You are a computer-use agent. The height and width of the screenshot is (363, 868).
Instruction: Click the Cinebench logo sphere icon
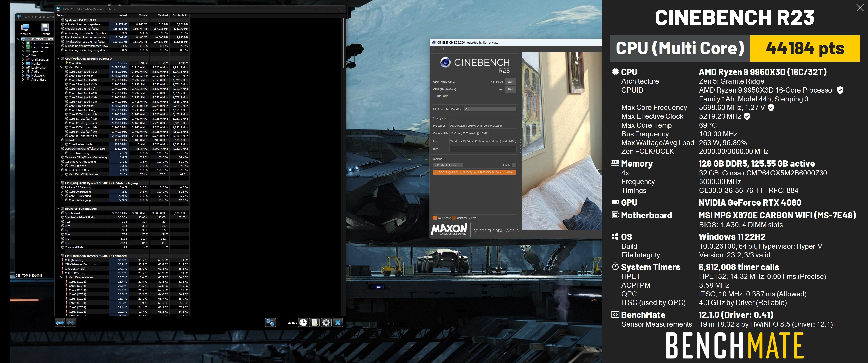click(x=445, y=62)
